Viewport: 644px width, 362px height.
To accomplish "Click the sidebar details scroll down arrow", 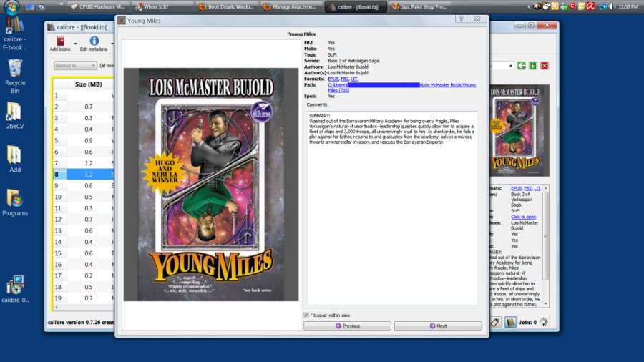I will [x=546, y=304].
